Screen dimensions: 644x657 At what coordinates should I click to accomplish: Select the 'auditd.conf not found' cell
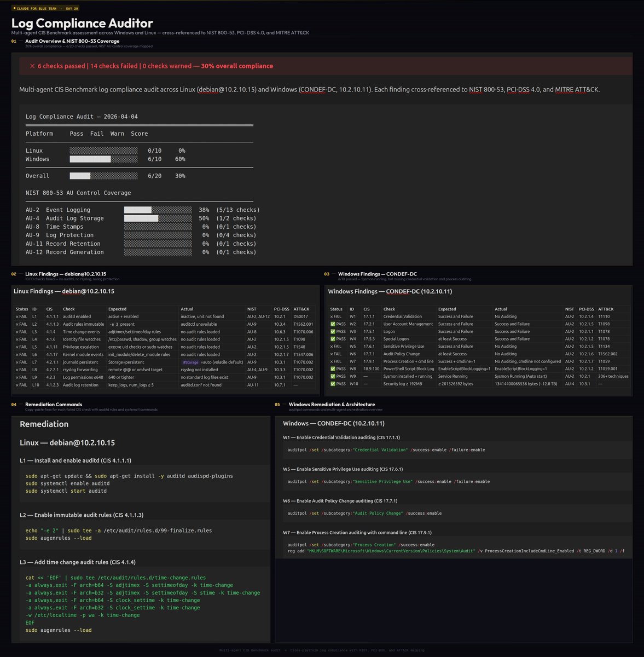point(201,385)
